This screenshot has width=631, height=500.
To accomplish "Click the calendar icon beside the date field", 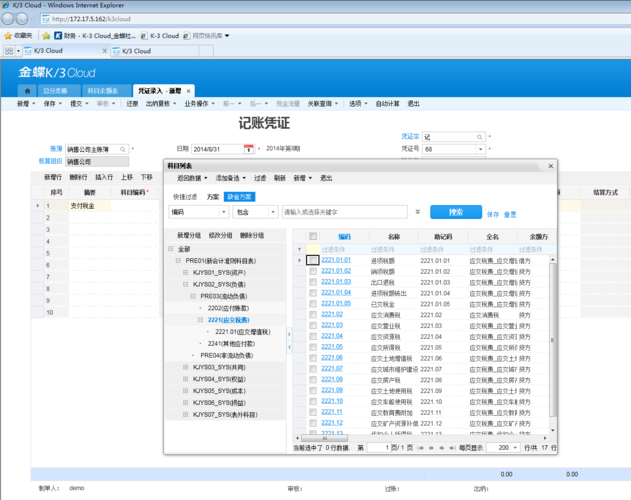I will coord(248,148).
